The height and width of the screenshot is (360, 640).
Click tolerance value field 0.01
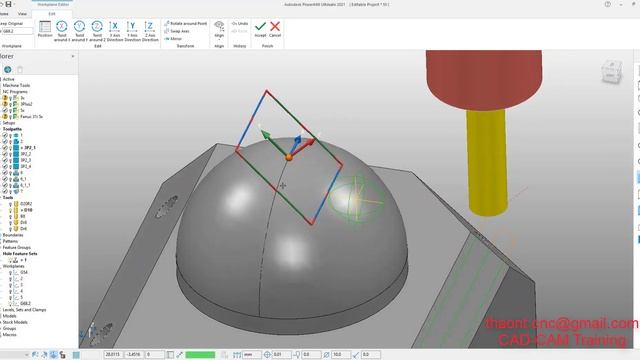pyautogui.click(x=282, y=355)
